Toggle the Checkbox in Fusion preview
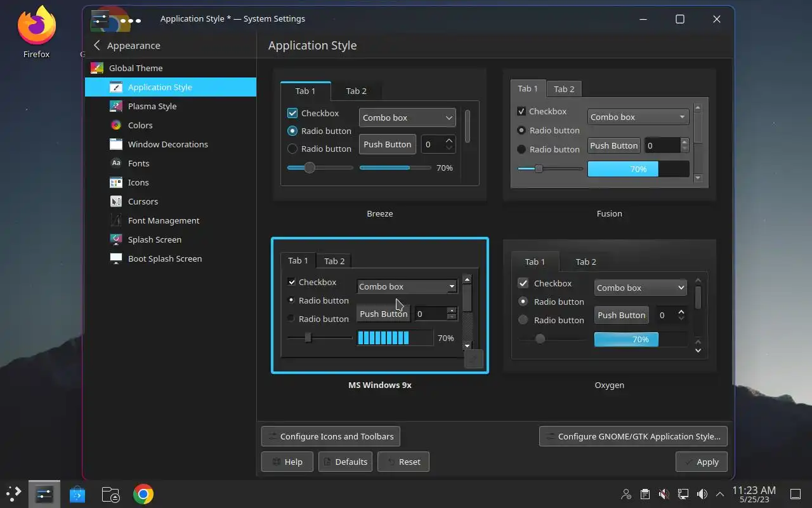Viewport: 812px width, 508px height. tap(521, 111)
